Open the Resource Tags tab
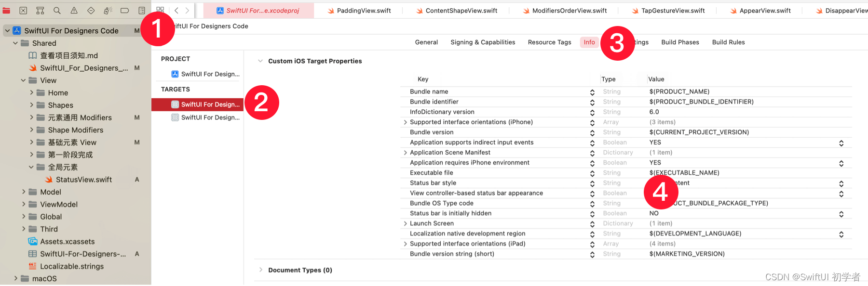This screenshot has width=868, height=286. point(549,42)
